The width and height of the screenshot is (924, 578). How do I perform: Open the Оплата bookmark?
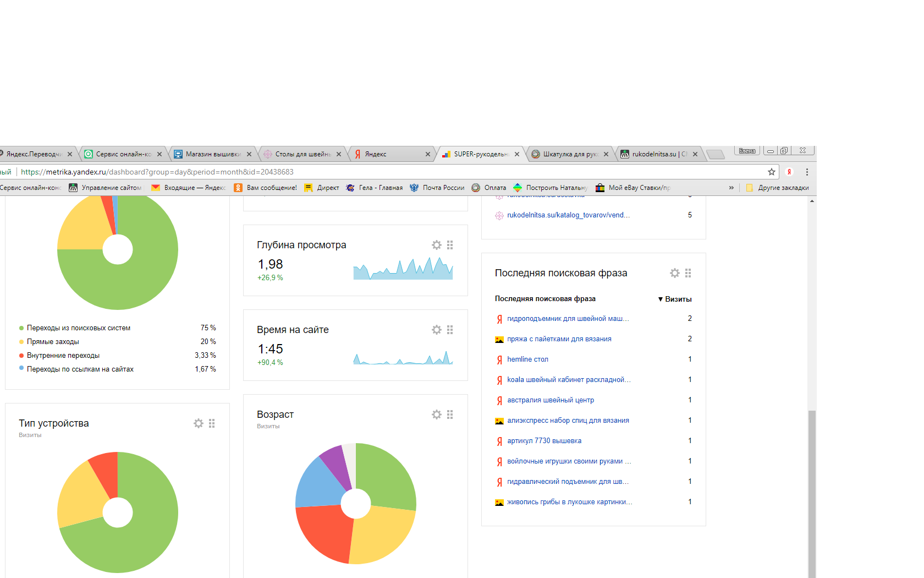pos(489,188)
